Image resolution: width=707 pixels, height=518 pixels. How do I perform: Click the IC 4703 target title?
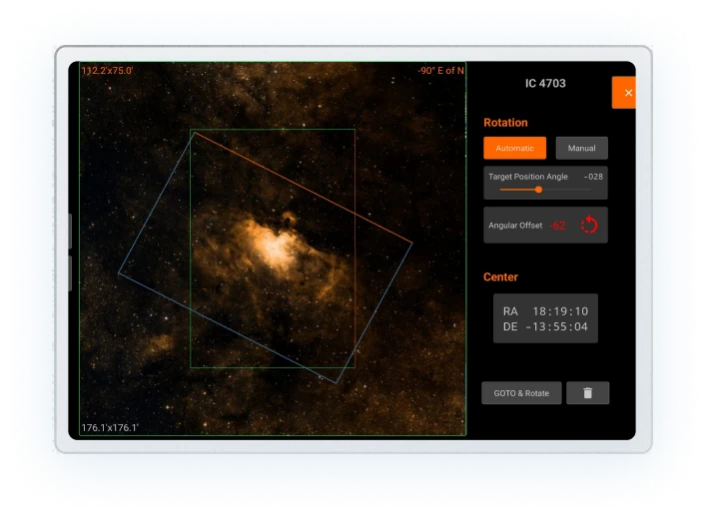[x=545, y=83]
